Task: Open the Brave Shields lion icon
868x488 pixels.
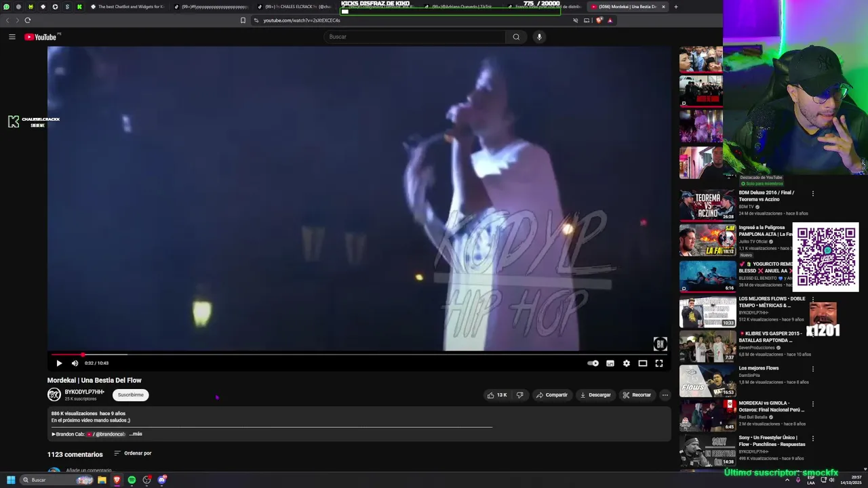Action: (x=599, y=20)
